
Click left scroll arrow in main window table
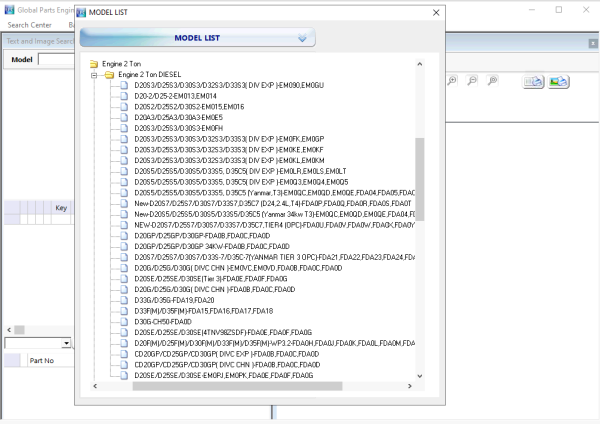tap(9, 330)
